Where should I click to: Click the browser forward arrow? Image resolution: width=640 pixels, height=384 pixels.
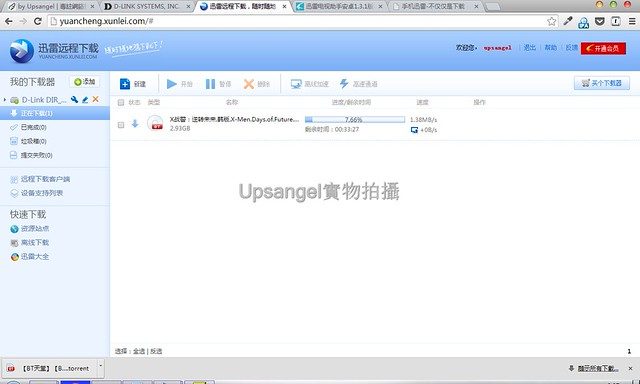23,21
